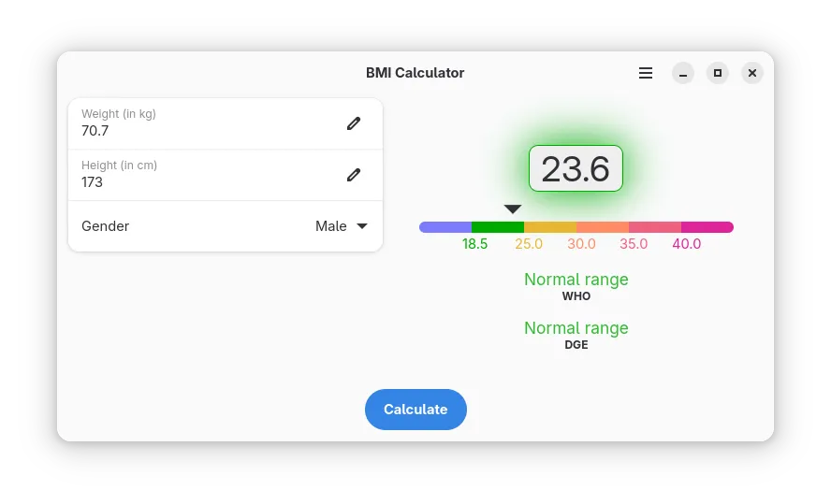Click the 23.6 BMI result box

coord(576,169)
